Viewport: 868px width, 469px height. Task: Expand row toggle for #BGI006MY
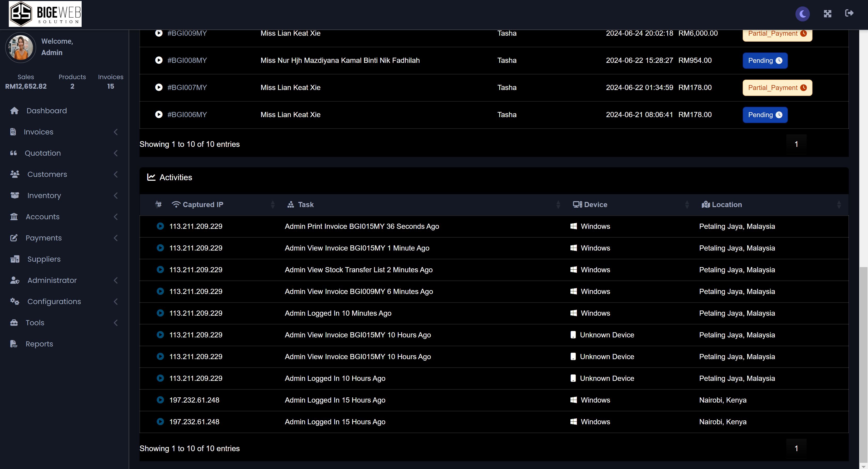159,115
